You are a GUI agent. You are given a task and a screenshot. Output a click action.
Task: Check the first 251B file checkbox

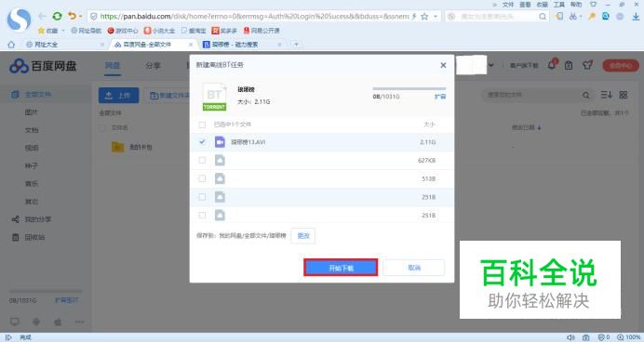click(202, 197)
